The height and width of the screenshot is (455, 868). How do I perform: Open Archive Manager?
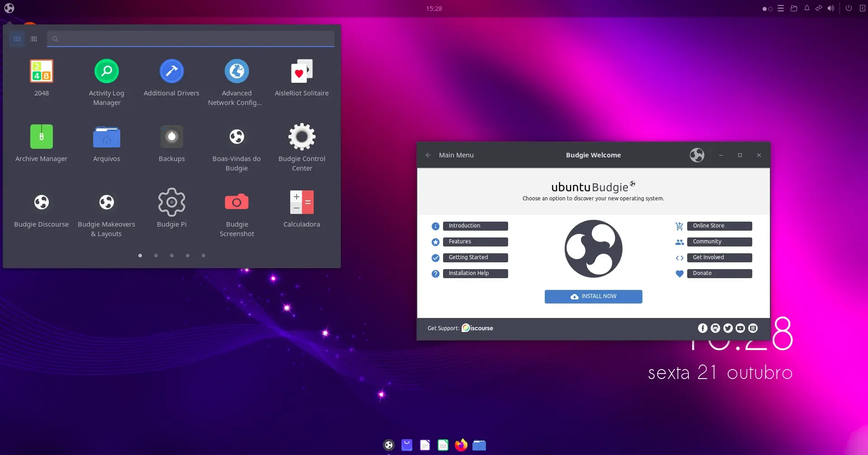(42, 143)
